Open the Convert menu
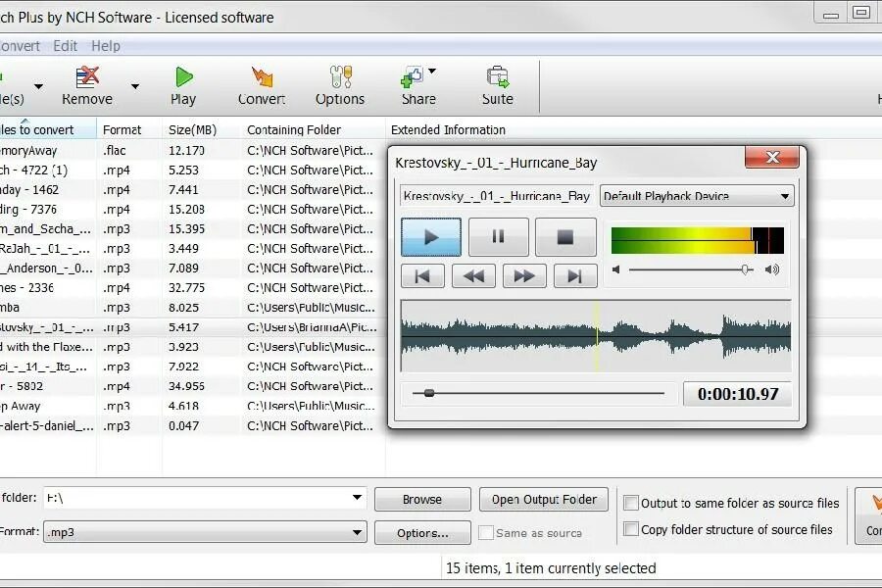882x588 pixels. (20, 46)
